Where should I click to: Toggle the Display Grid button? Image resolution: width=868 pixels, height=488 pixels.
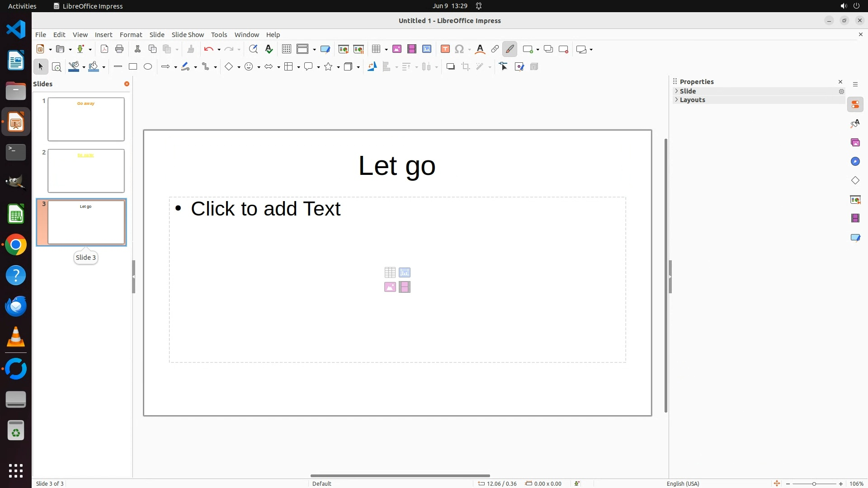tap(287, 49)
